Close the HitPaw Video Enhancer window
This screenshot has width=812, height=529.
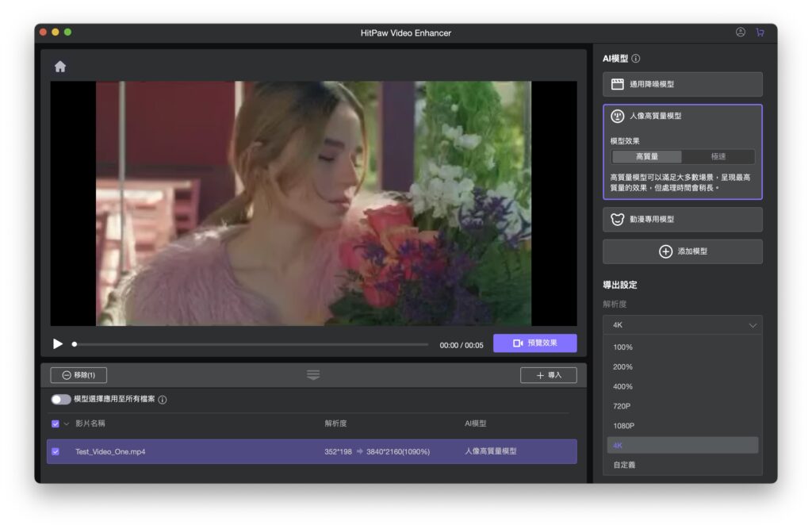[43, 33]
